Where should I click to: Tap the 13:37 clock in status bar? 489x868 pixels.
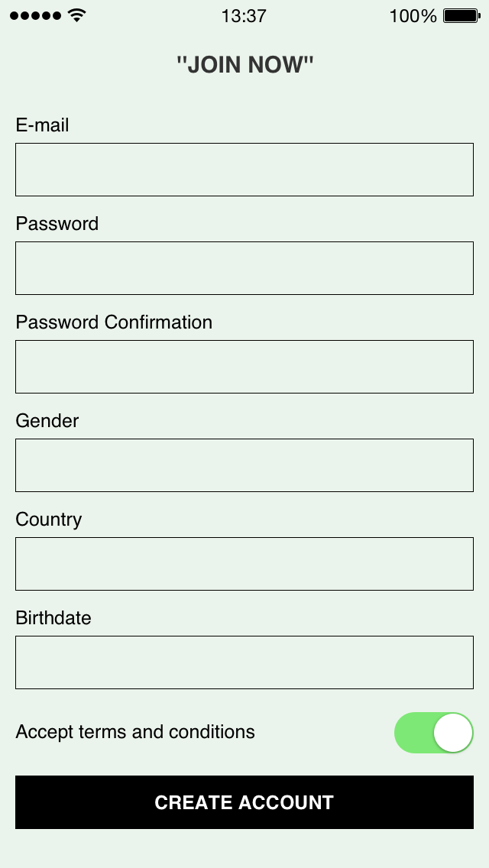pos(244,15)
